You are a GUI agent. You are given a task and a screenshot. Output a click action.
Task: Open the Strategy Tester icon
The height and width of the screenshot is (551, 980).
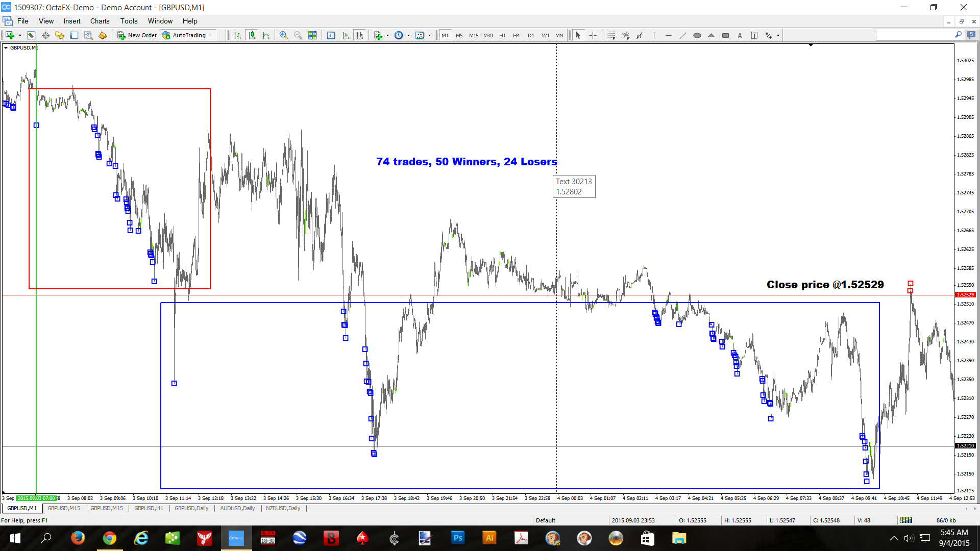(x=88, y=35)
